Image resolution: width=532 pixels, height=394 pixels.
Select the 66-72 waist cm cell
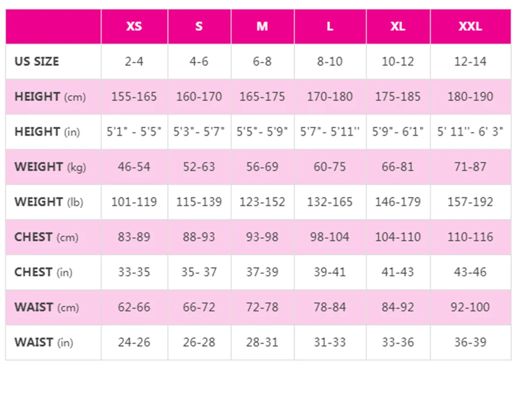click(x=199, y=307)
